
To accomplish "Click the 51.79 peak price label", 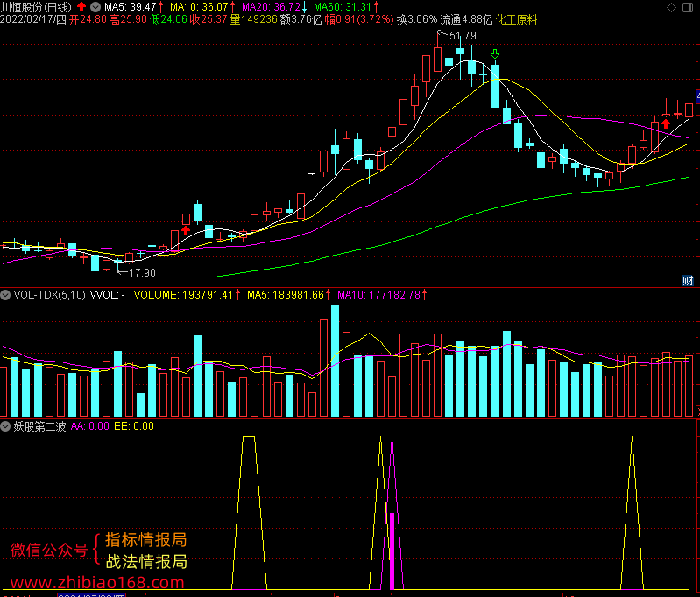I will click(x=463, y=35).
